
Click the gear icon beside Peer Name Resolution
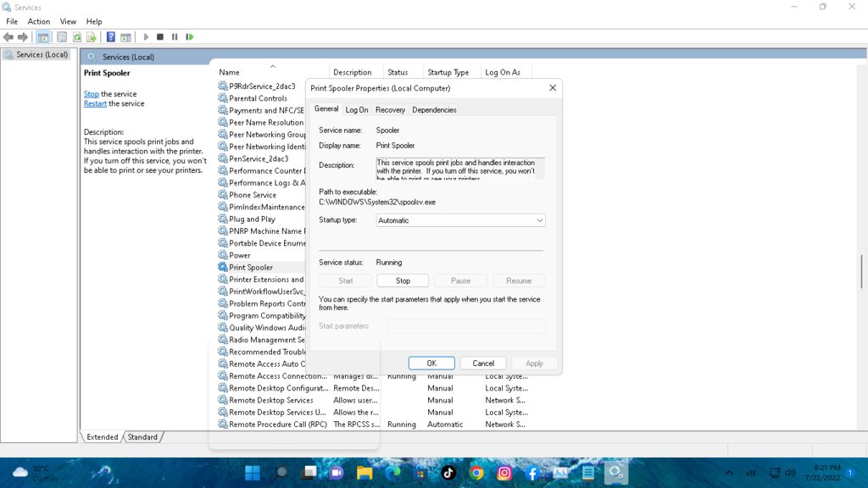pos(223,122)
